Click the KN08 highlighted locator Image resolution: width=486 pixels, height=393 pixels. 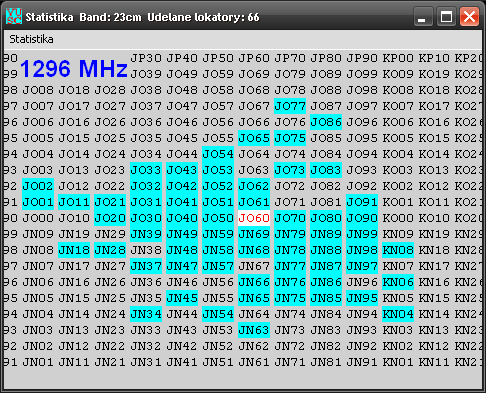click(x=398, y=250)
